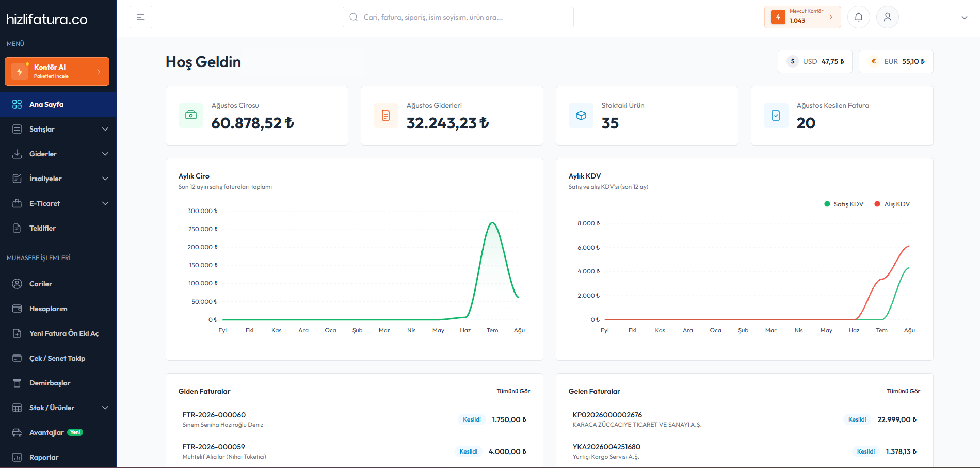Image resolution: width=980 pixels, height=468 pixels.
Task: Open the Demirbaşlar menu item
Action: click(58, 383)
